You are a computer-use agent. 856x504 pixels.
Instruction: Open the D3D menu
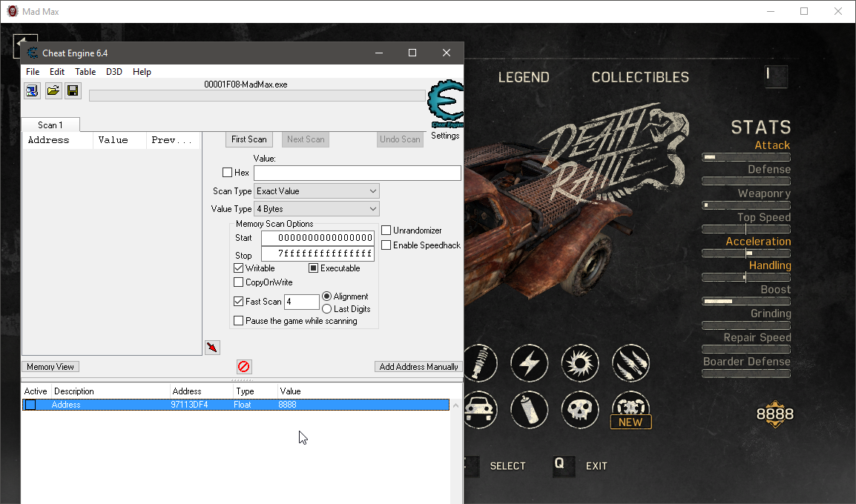tap(114, 72)
